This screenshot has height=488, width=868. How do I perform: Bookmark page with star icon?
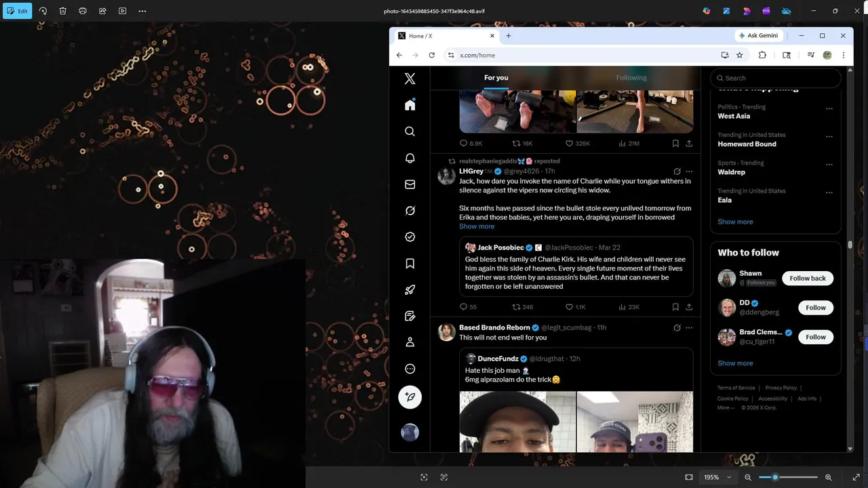pyautogui.click(x=740, y=56)
